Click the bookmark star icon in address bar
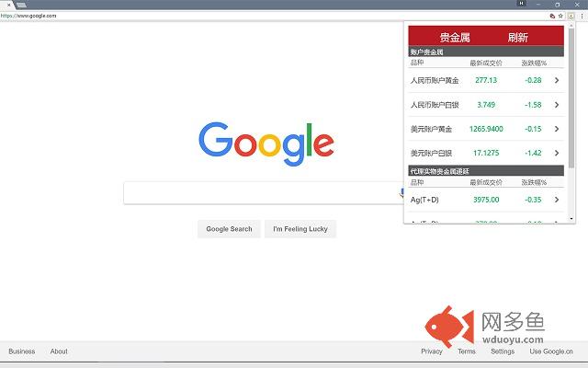The width and height of the screenshot is (588, 368). click(x=560, y=16)
